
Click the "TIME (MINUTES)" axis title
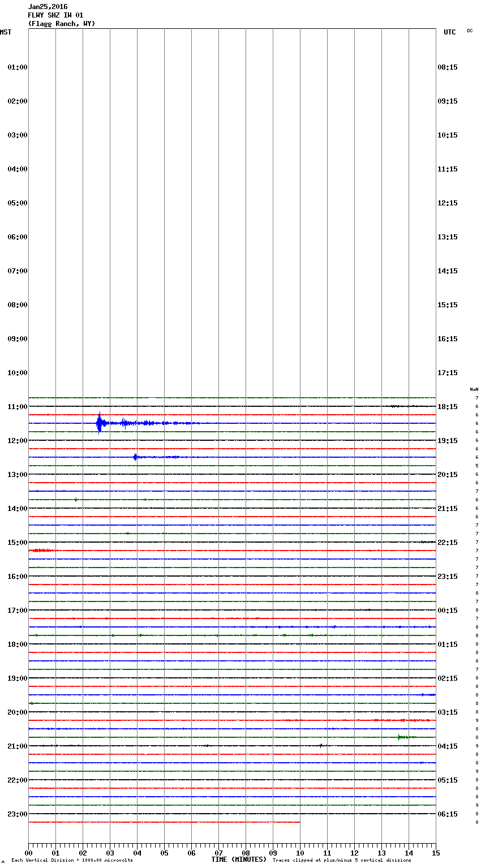click(239, 860)
